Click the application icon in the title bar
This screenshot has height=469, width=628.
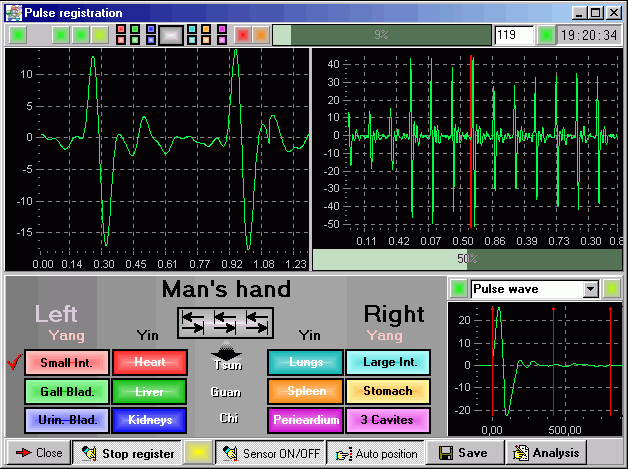(14, 13)
